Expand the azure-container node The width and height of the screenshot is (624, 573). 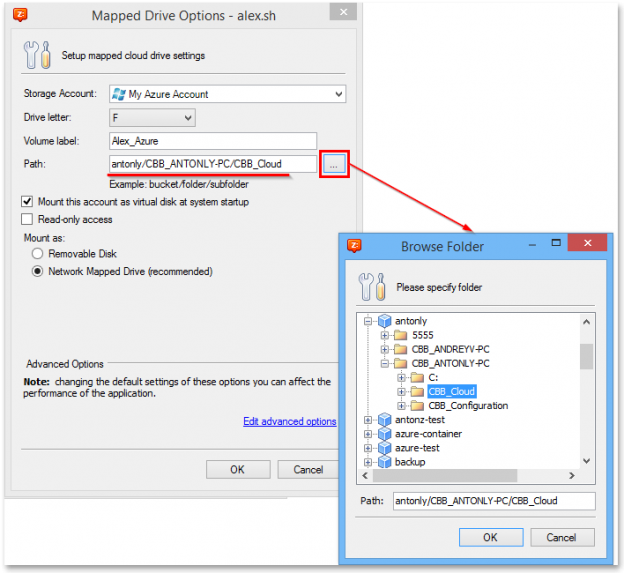[x=368, y=434]
